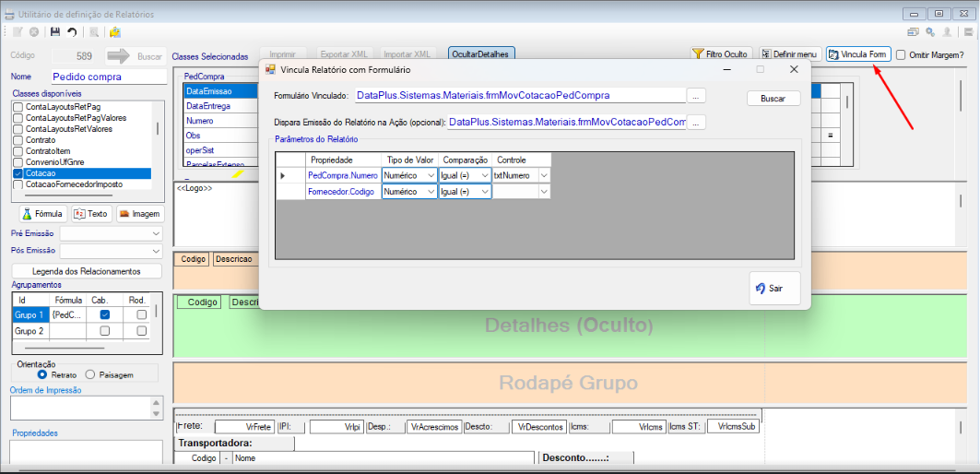The width and height of the screenshot is (980, 474).
Task: Toggle the Omitir Margem checkbox
Action: 901,54
